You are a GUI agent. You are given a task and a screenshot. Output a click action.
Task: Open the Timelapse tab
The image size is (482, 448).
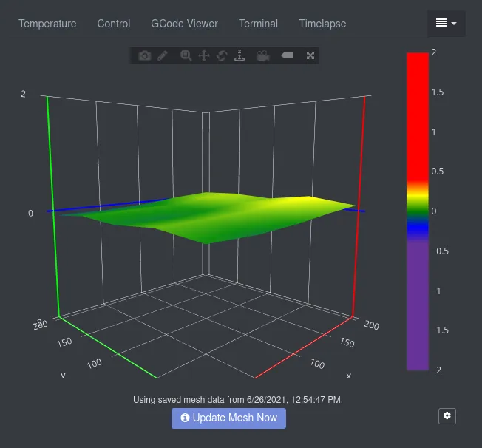point(322,24)
